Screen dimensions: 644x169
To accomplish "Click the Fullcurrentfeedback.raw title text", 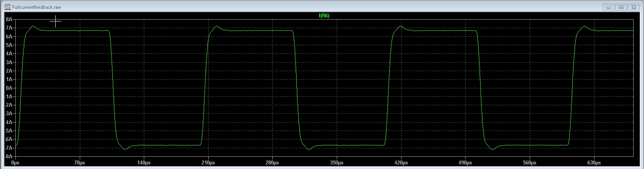I will (36, 7).
